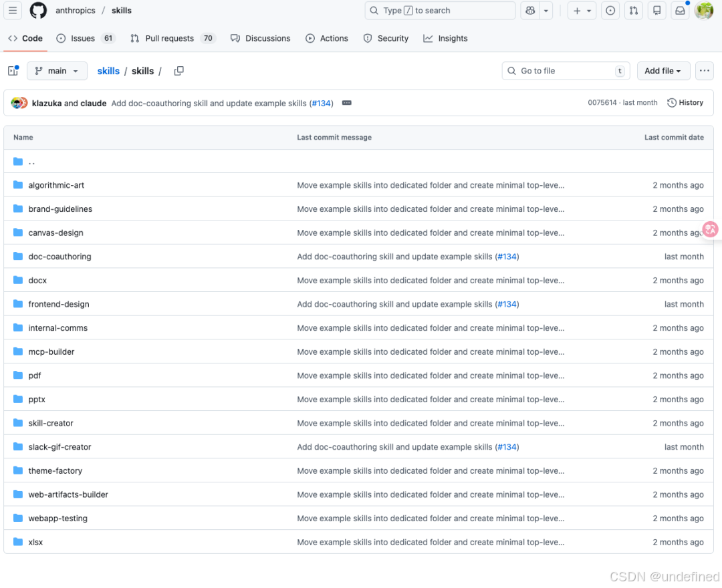Image resolution: width=722 pixels, height=588 pixels.
Task: Open the hamburger navigation menu
Action: click(x=13, y=10)
